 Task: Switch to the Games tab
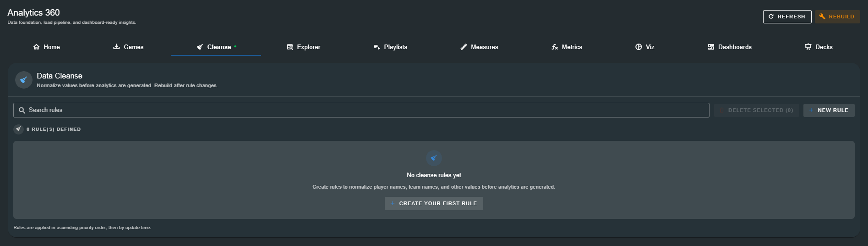click(x=128, y=47)
